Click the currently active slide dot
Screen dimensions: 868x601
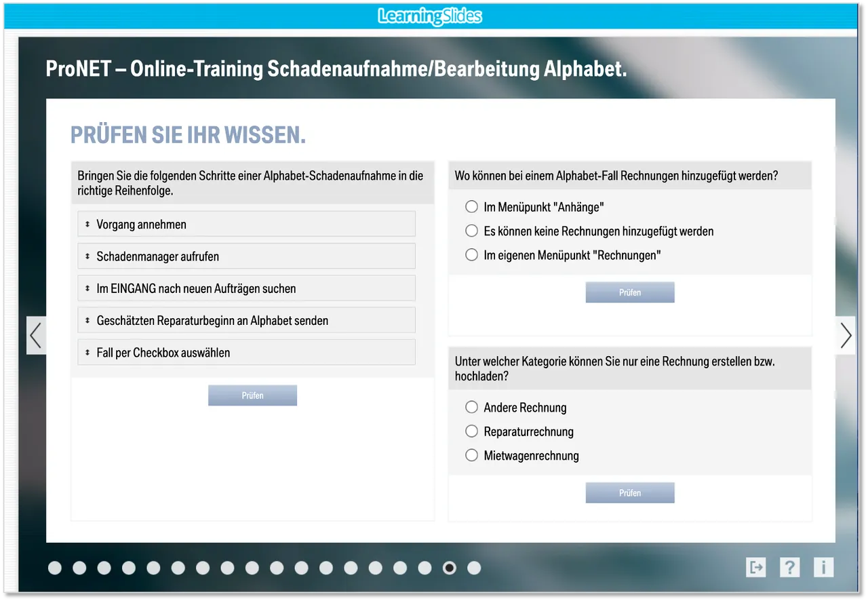[449, 568]
